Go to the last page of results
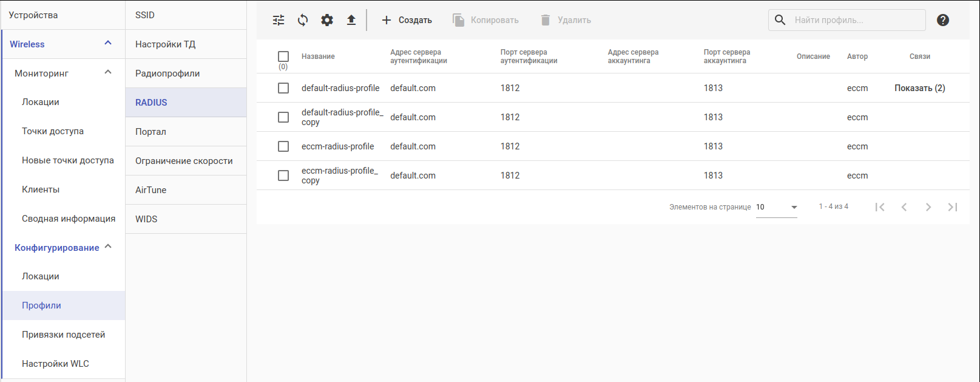This screenshot has height=382, width=980. [x=953, y=207]
